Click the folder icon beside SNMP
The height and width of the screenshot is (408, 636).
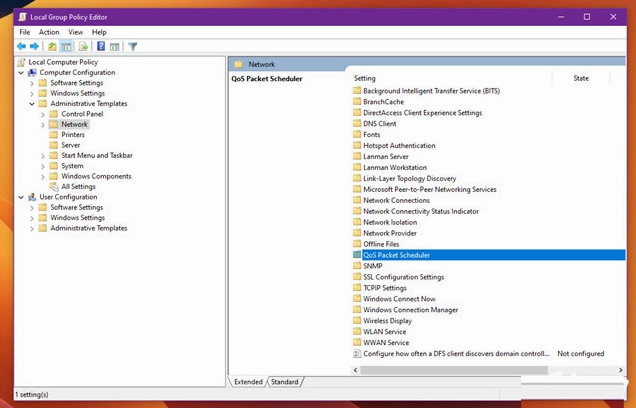click(x=357, y=266)
